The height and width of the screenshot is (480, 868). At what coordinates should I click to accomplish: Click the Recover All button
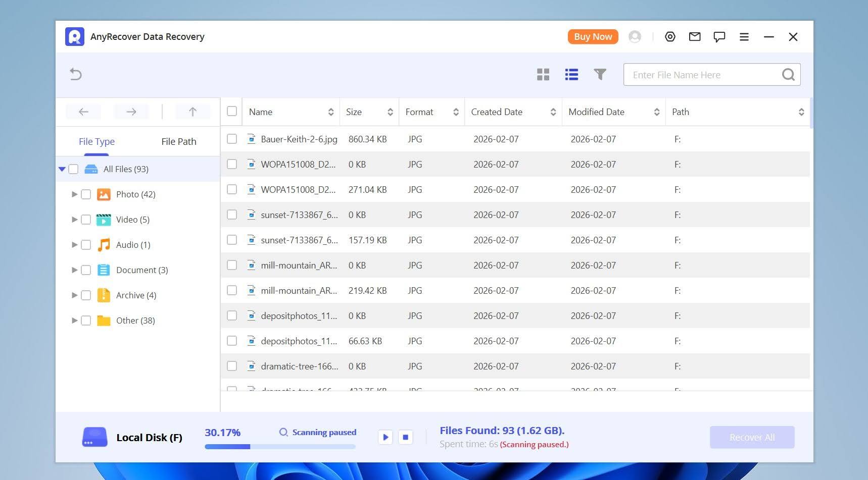[752, 437]
